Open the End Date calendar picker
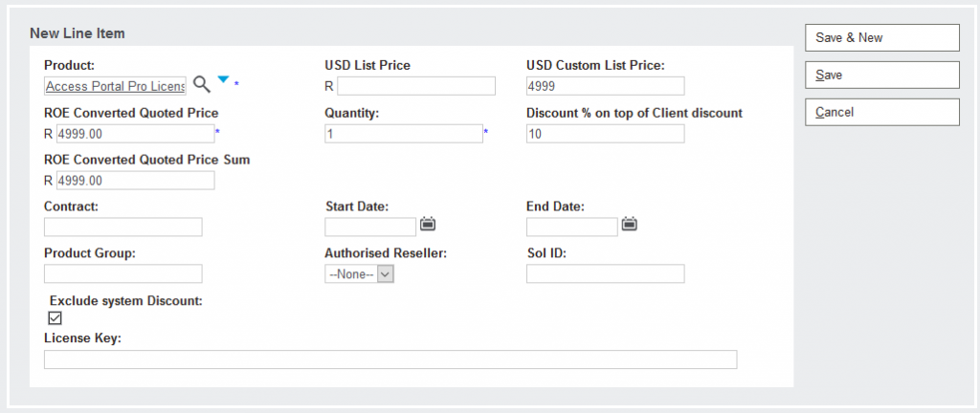 [x=629, y=225]
